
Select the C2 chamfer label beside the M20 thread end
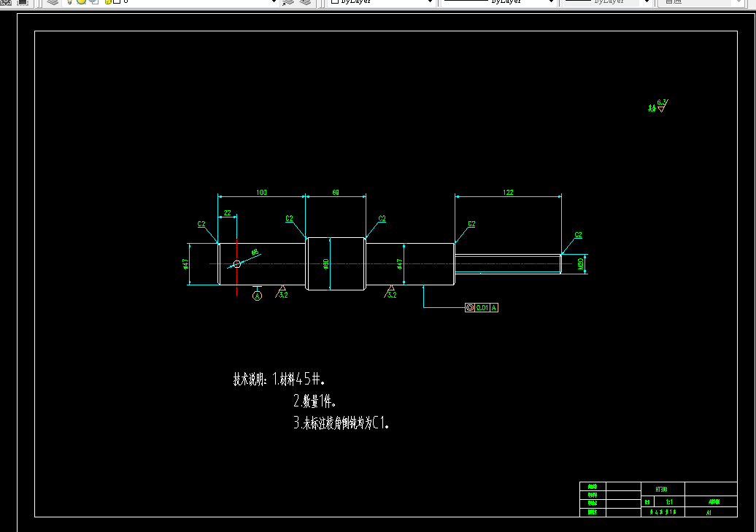(x=578, y=235)
